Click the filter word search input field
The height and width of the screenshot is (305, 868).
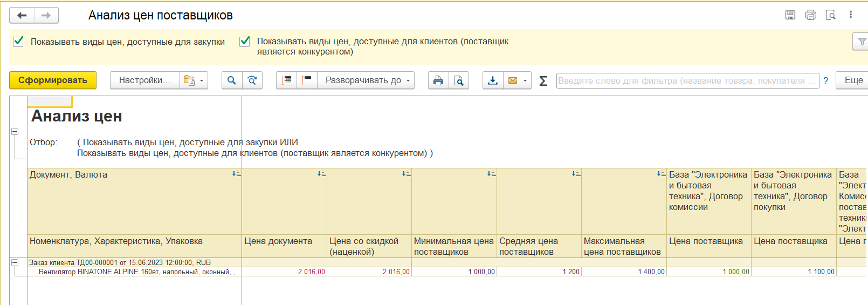tap(687, 80)
